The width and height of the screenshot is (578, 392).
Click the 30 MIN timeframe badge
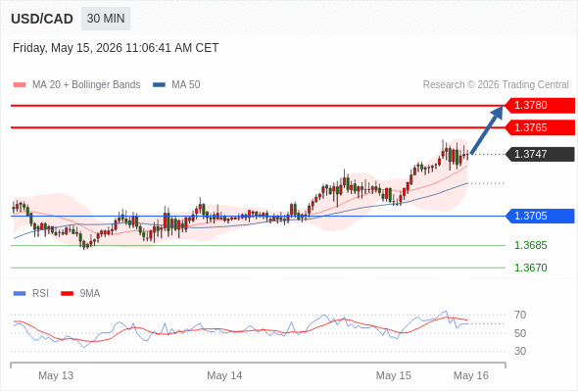click(106, 19)
